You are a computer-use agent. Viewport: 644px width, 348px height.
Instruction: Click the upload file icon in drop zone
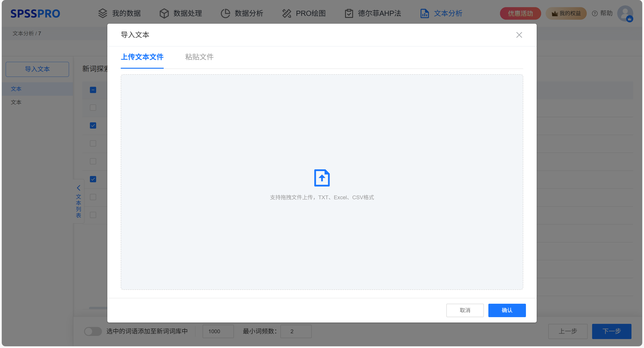pyautogui.click(x=322, y=178)
